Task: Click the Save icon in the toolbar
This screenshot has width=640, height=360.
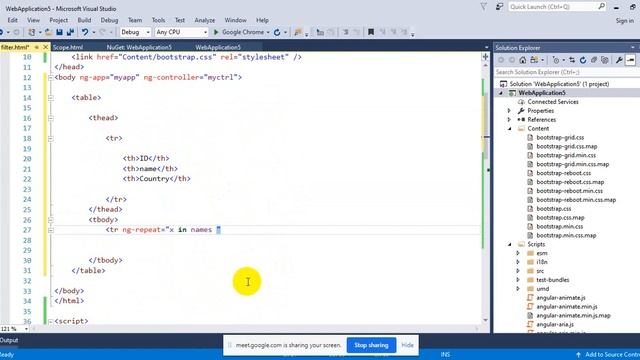Action: pyautogui.click(x=60, y=32)
